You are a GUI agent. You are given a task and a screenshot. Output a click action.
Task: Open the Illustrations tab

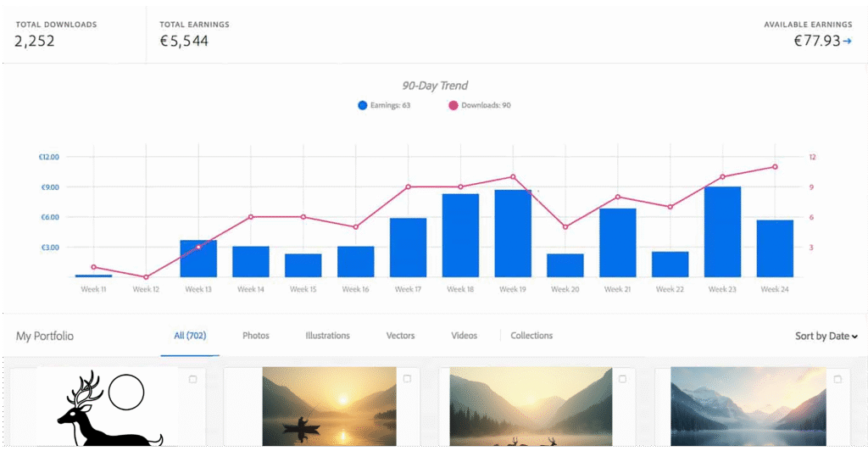pyautogui.click(x=327, y=336)
